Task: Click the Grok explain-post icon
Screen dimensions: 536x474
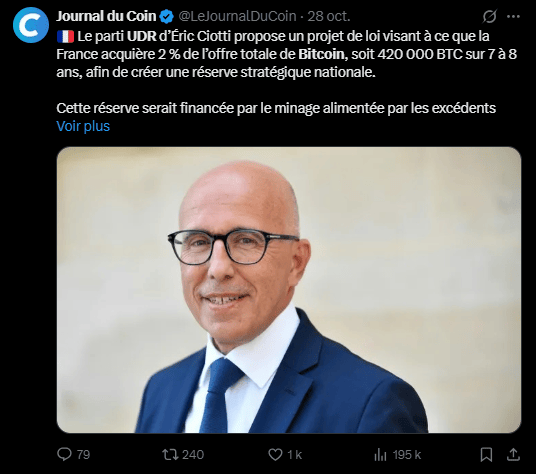Action: (489, 16)
